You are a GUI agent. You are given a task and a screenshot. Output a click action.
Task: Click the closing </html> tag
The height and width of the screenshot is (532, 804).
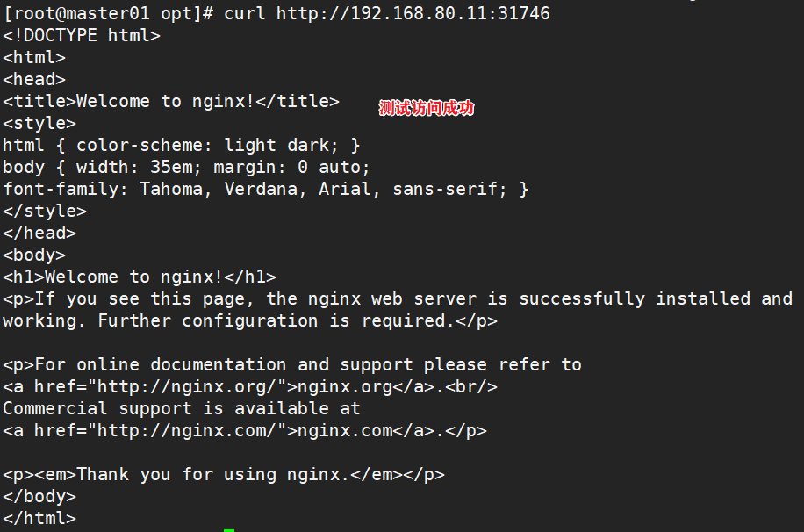coord(39,518)
